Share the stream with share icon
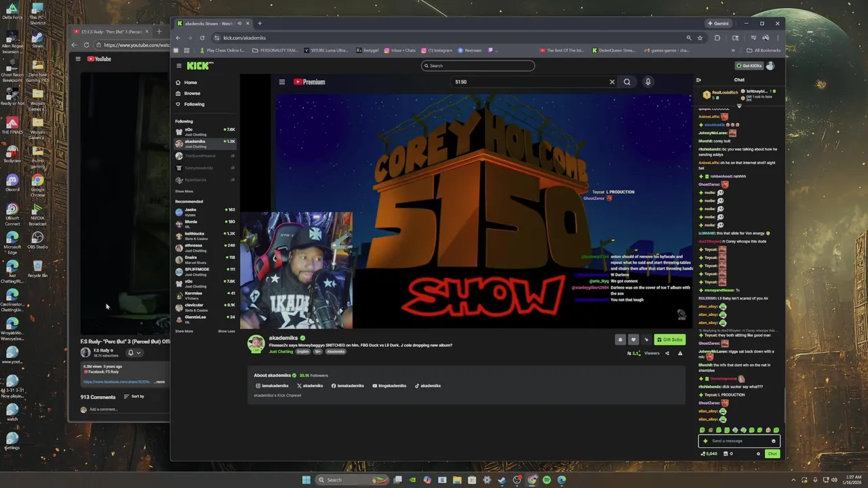The image size is (868, 488). pyautogui.click(x=667, y=353)
